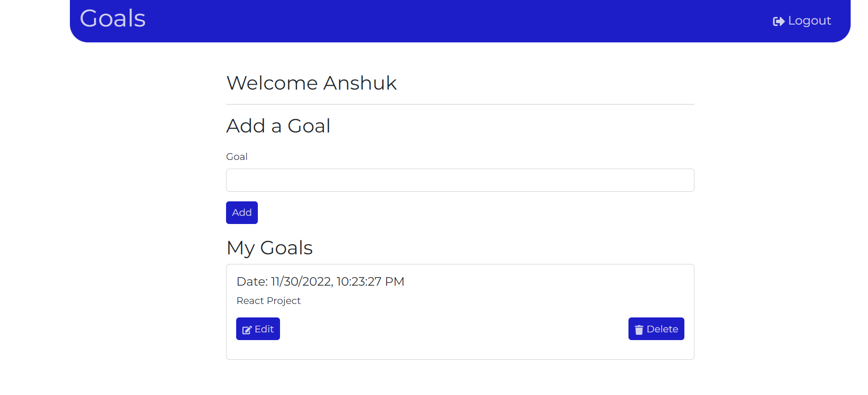Viewport: 868px width, 395px height.
Task: Select the 'Add a Goal' heading
Action: click(x=278, y=126)
